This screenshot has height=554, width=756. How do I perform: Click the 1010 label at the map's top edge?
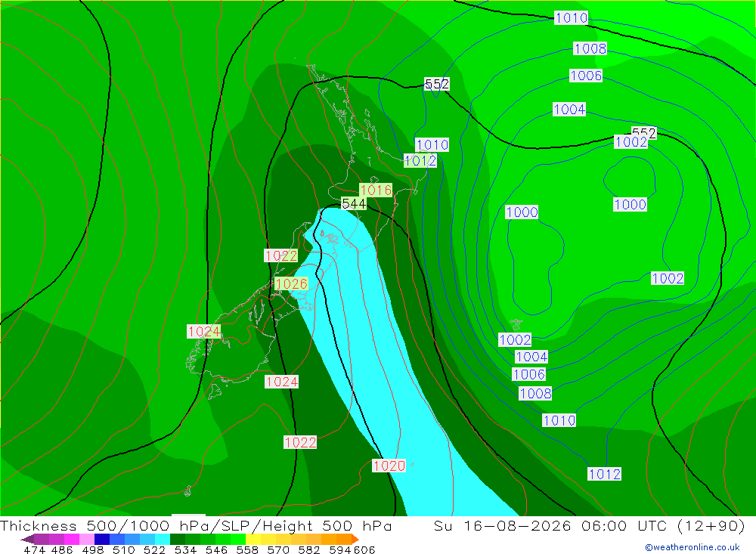pyautogui.click(x=572, y=18)
